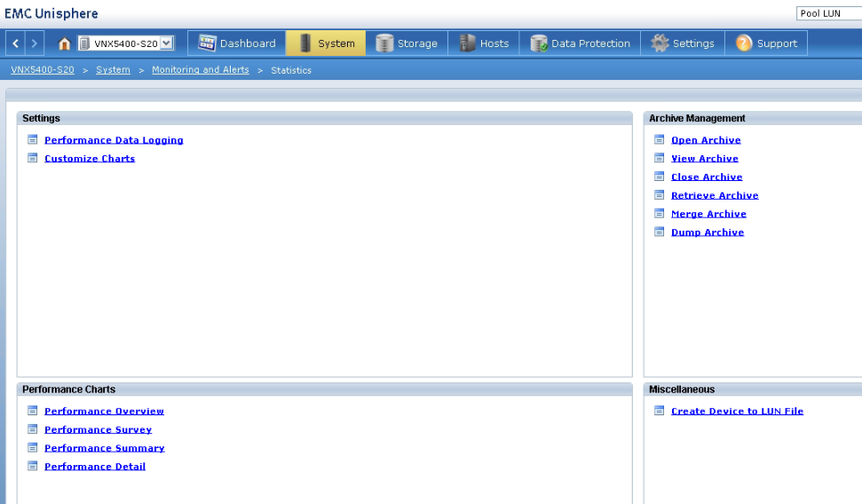
Task: Open the Support menu
Action: click(766, 43)
